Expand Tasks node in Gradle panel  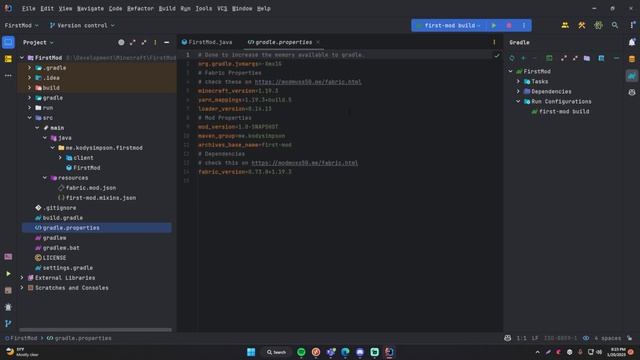click(x=518, y=81)
